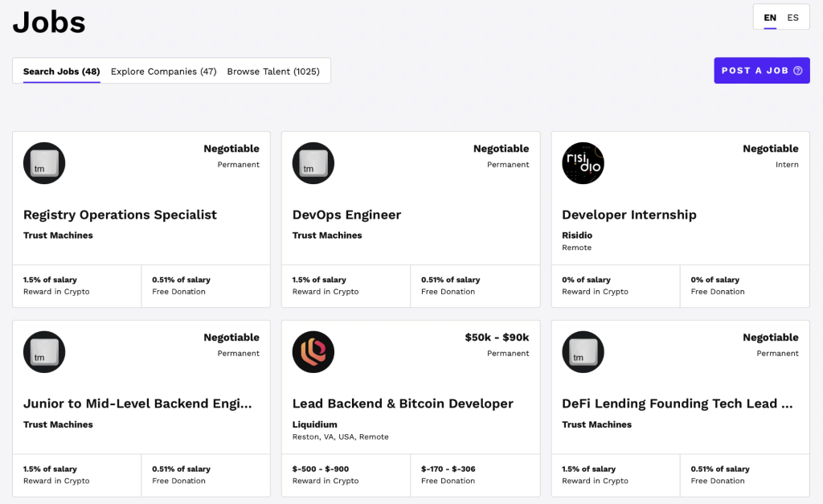The height and width of the screenshot is (504, 823).
Task: Click 0.51% of salary on Junior to Mid-Level Backend card
Action: pyautogui.click(x=181, y=469)
